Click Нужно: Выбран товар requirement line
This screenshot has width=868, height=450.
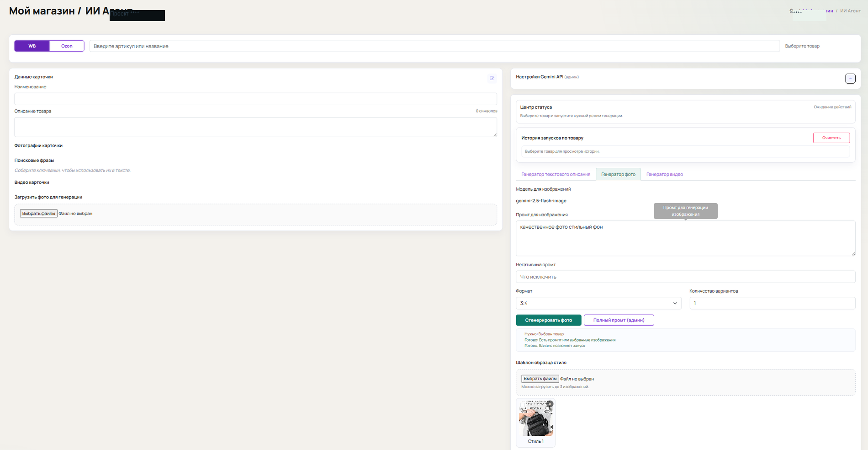click(x=544, y=334)
